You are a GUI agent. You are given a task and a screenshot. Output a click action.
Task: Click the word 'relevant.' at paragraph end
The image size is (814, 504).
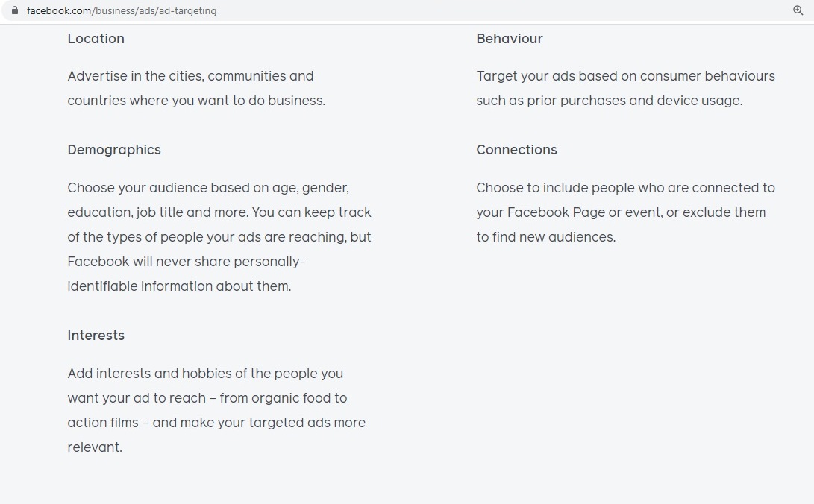coord(95,447)
